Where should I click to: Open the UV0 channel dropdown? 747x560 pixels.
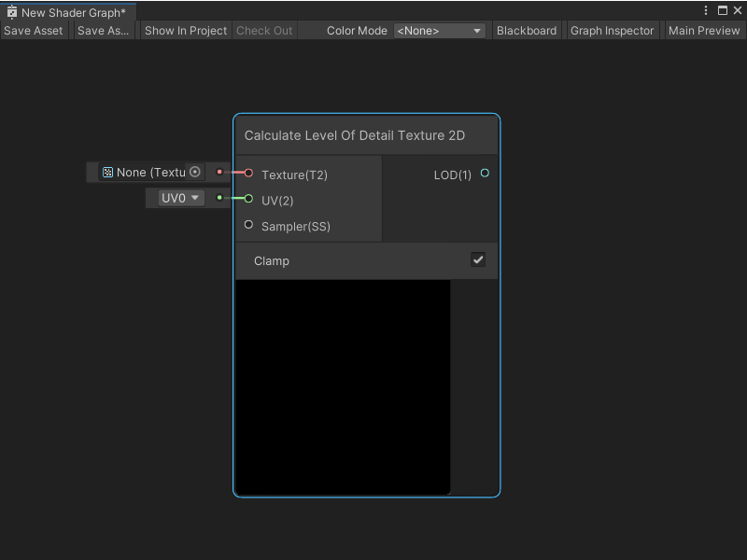tap(181, 198)
